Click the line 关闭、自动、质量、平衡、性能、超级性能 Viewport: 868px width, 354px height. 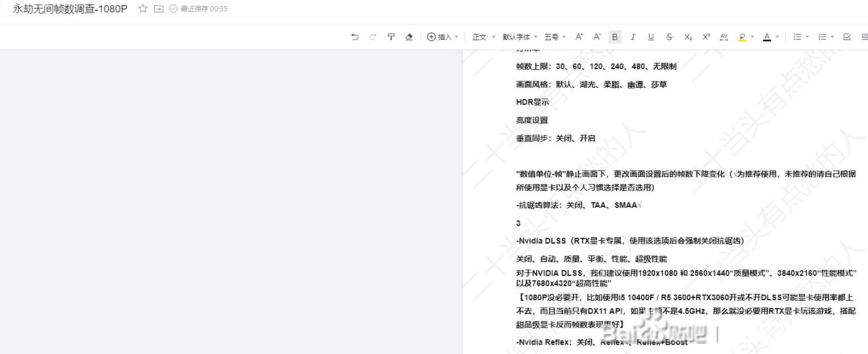click(x=591, y=259)
